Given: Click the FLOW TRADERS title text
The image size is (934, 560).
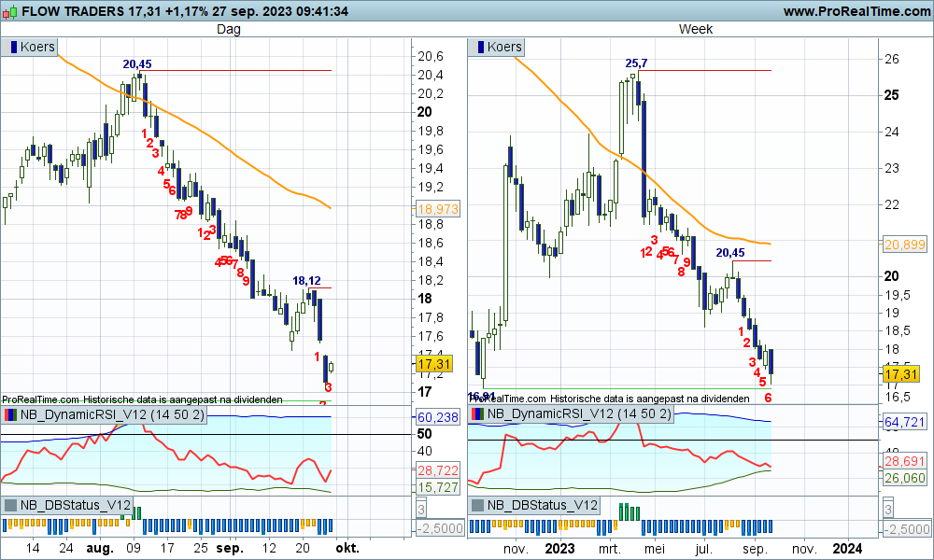Looking at the screenshot, I should pos(73,11).
